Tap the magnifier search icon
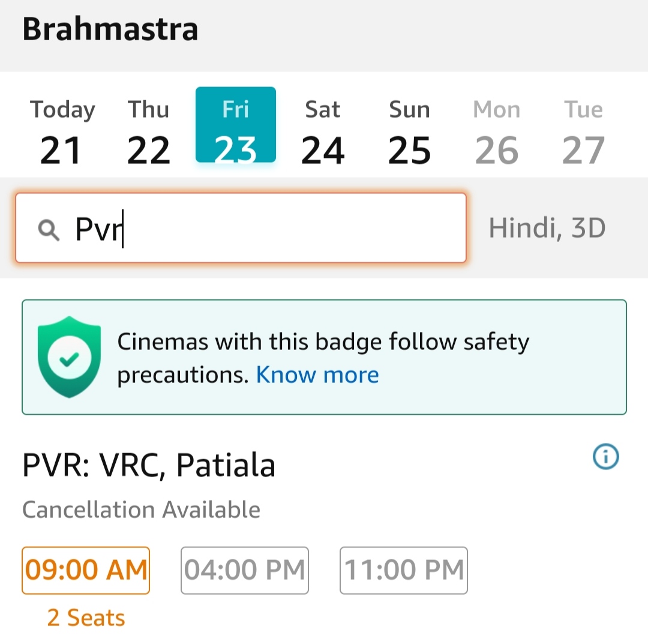648x644 pixels. point(49,229)
